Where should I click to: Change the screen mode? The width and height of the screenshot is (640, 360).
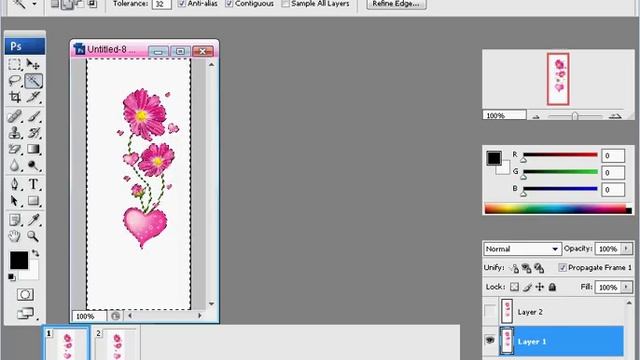pyautogui.click(x=25, y=313)
